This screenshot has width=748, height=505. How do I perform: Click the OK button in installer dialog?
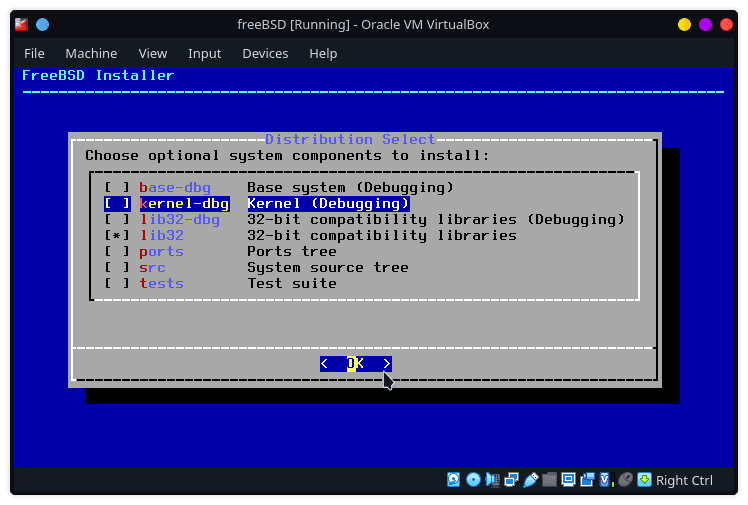point(356,364)
